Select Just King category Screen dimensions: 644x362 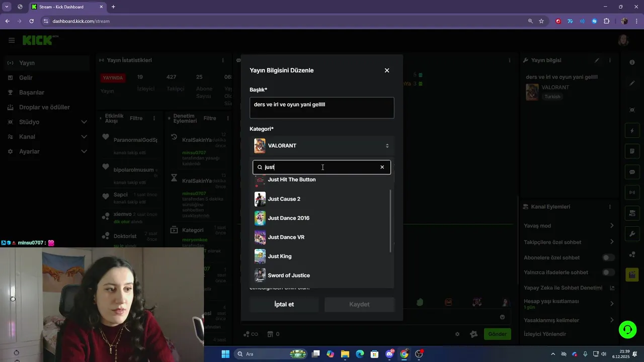coord(322,256)
